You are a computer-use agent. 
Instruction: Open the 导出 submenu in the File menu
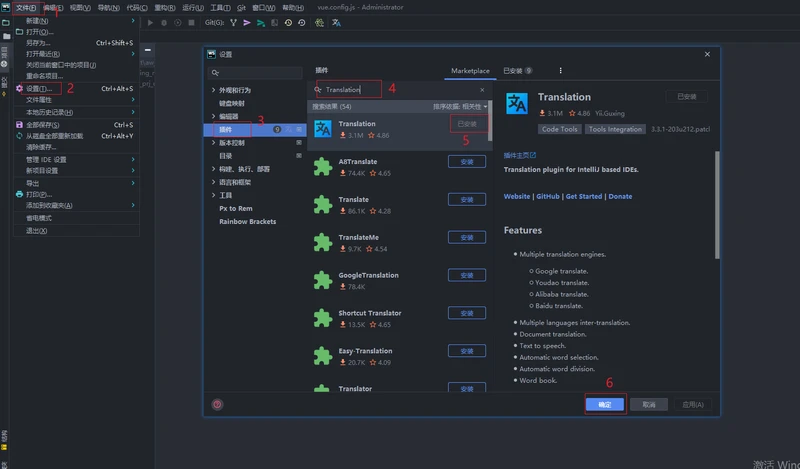click(x=77, y=183)
